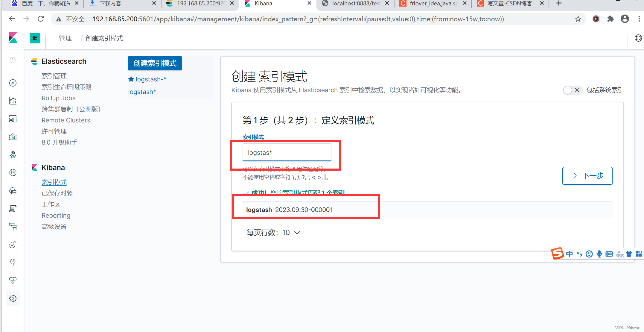The image size is (644, 332).
Task: Click 下一步 next step button
Action: pyautogui.click(x=587, y=176)
